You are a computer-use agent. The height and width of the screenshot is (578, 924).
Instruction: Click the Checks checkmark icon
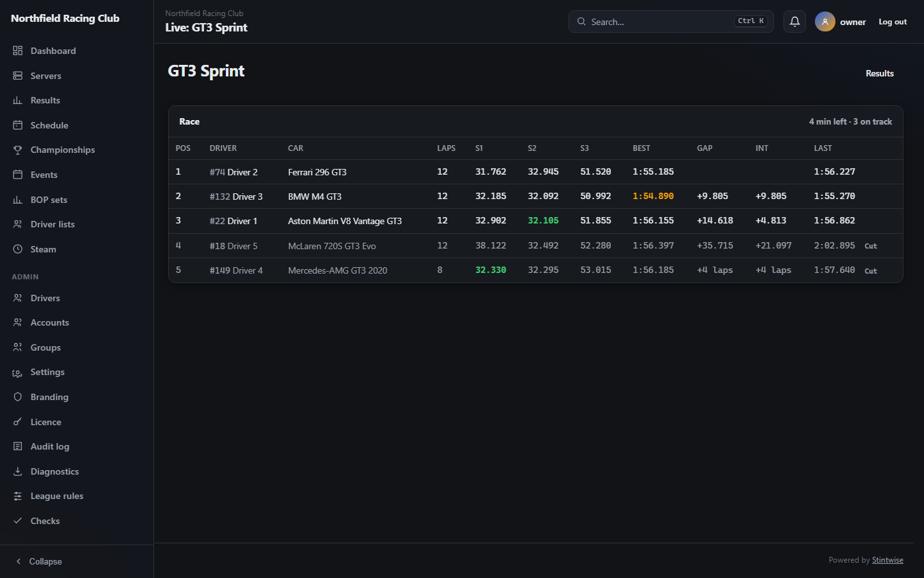18,521
